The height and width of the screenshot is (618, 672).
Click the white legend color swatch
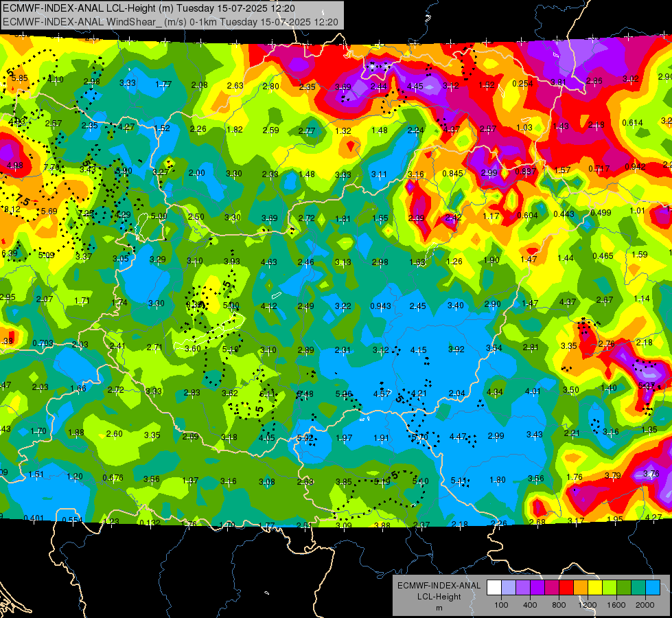click(x=494, y=588)
